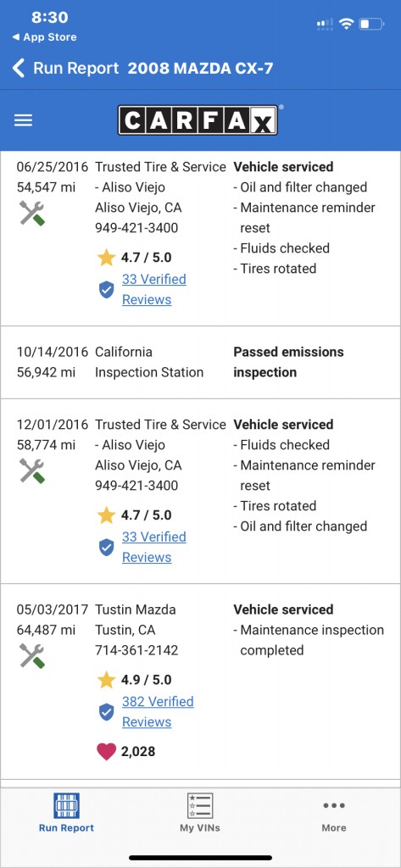Image resolution: width=401 pixels, height=868 pixels.
Task: Open 33 Verified Reviews for 12/01/2016 entry
Action: [x=154, y=547]
